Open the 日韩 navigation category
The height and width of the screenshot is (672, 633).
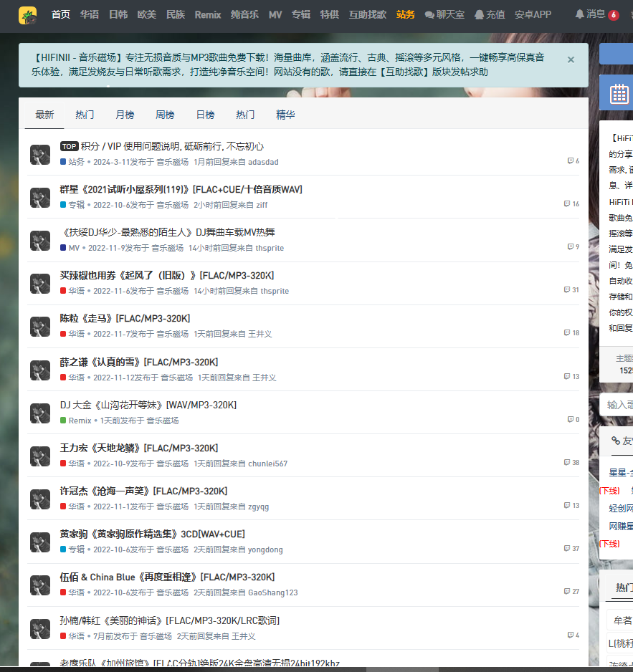118,14
